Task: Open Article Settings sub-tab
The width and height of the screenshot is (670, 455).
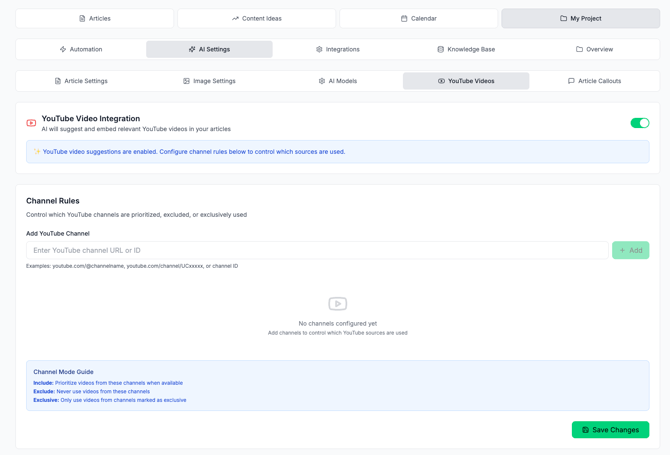Action: point(81,81)
